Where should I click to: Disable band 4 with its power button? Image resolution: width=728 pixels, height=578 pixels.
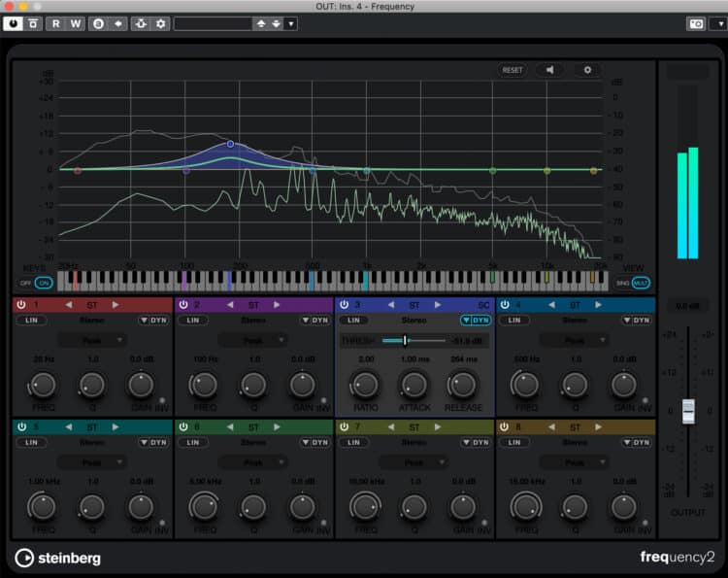click(505, 305)
